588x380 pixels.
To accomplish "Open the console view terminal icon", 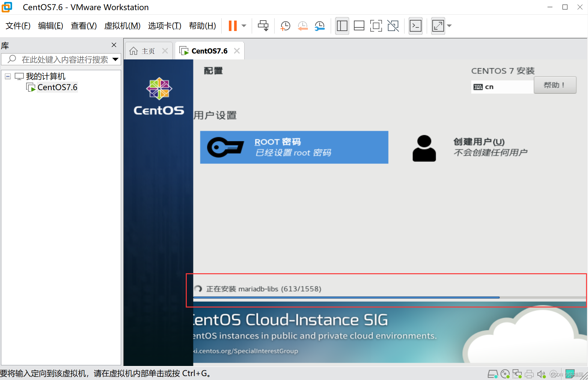I will tap(416, 26).
